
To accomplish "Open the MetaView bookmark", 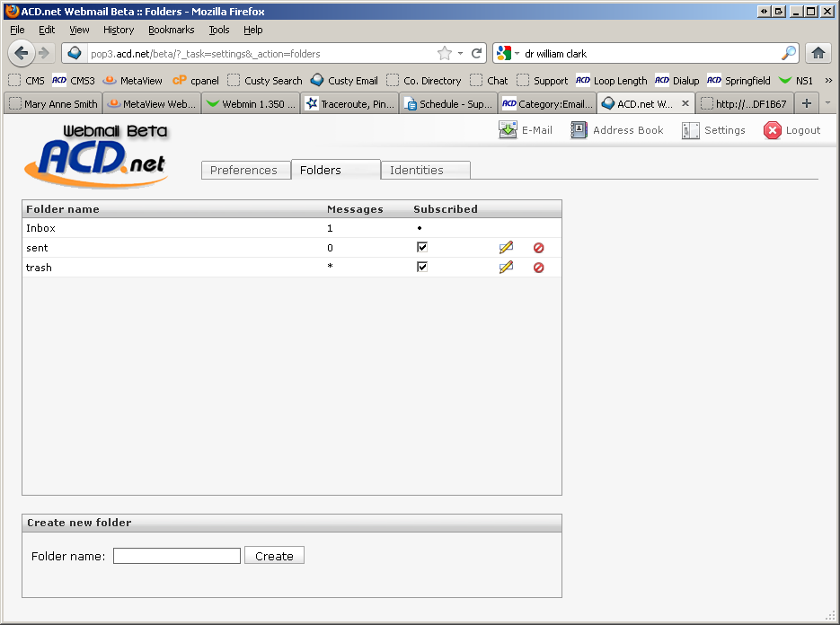I will (132, 80).
